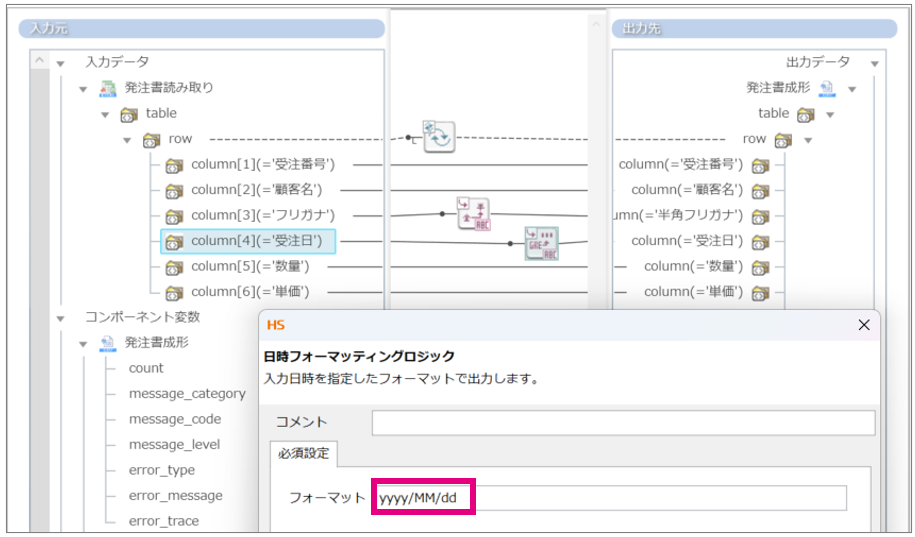Click the 発注書成形 document icon in output
Viewport: 915px width, 537px height.
(826, 88)
